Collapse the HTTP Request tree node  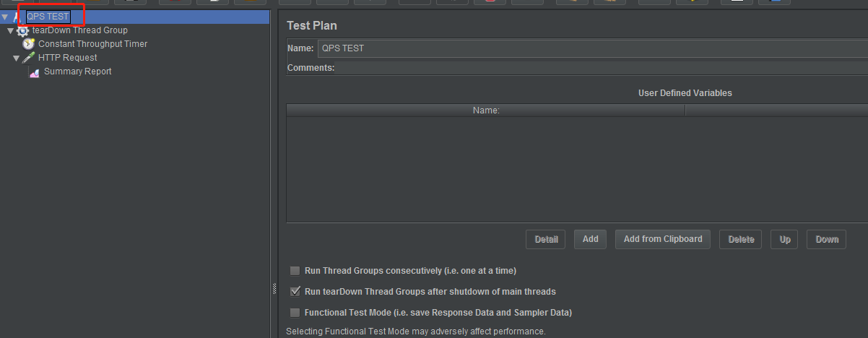17,58
